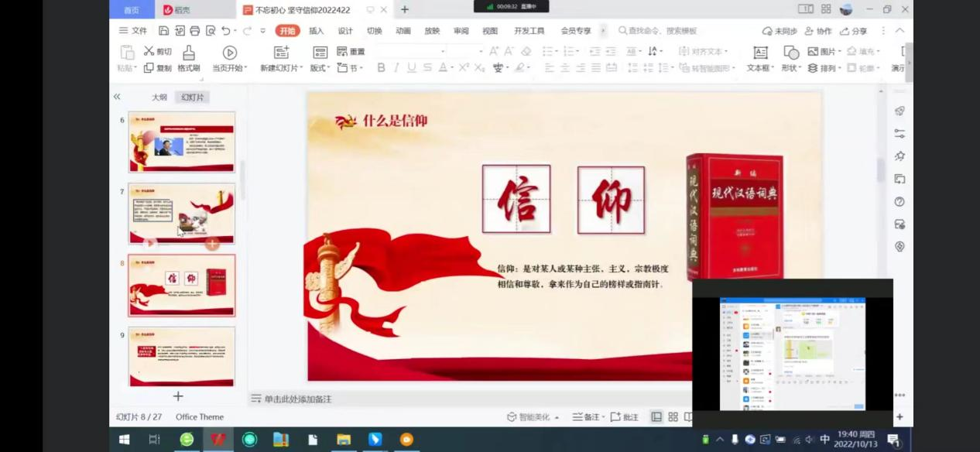Click the notes area "单击此处添加备注"

tap(298, 399)
